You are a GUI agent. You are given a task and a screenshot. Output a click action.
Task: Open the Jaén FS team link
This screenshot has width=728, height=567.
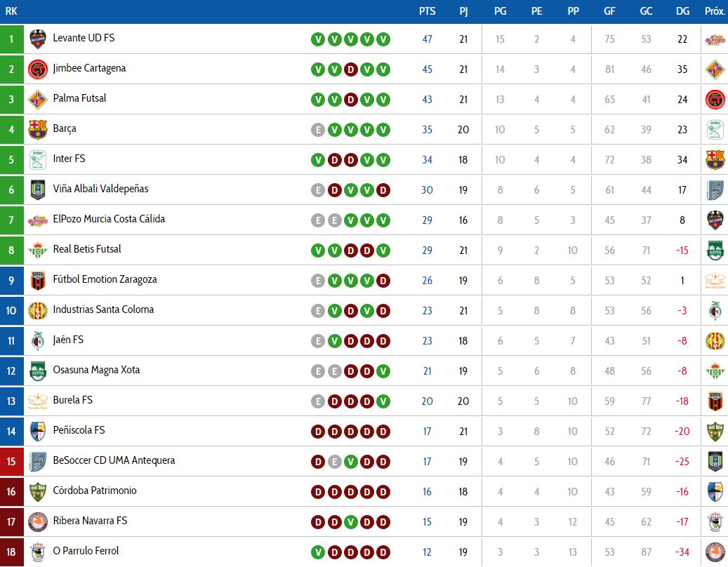point(68,340)
